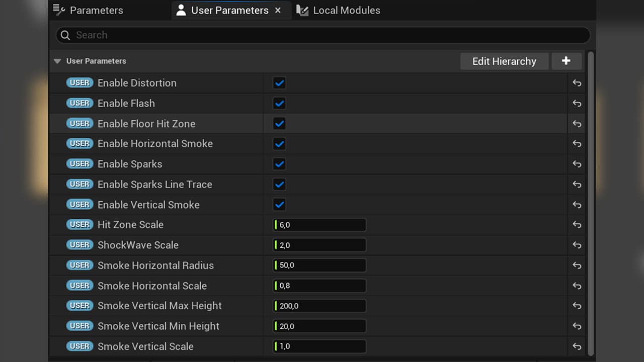The width and height of the screenshot is (644, 362).
Task: Reset Enable Flash with its arrow icon
Action: pos(577,104)
